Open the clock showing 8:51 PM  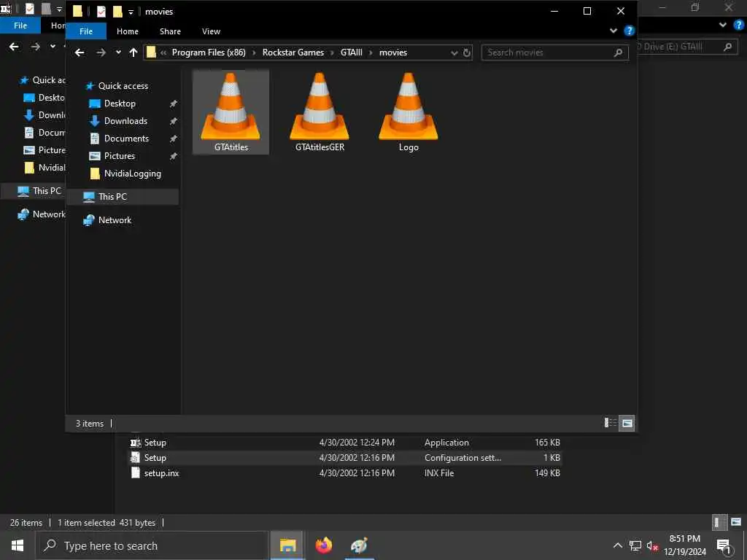[685, 545]
